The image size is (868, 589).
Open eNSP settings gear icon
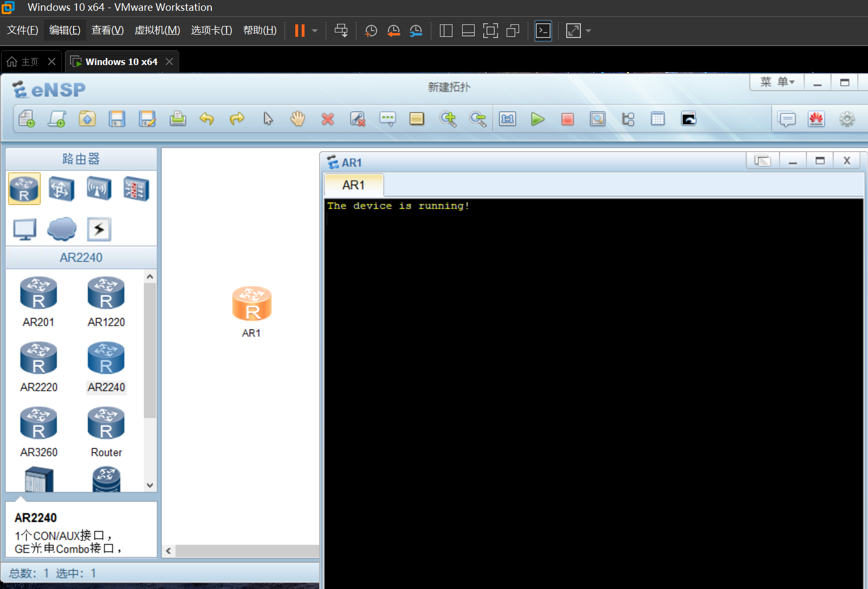(x=847, y=119)
